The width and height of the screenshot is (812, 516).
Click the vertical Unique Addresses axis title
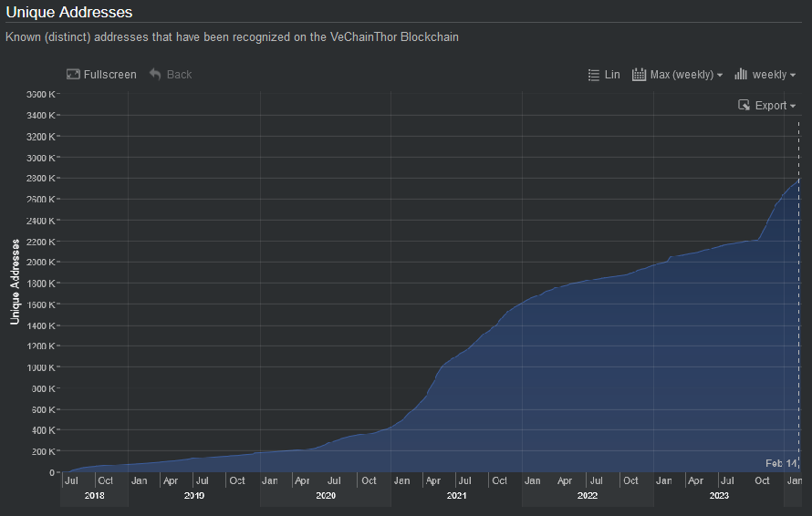pos(15,282)
